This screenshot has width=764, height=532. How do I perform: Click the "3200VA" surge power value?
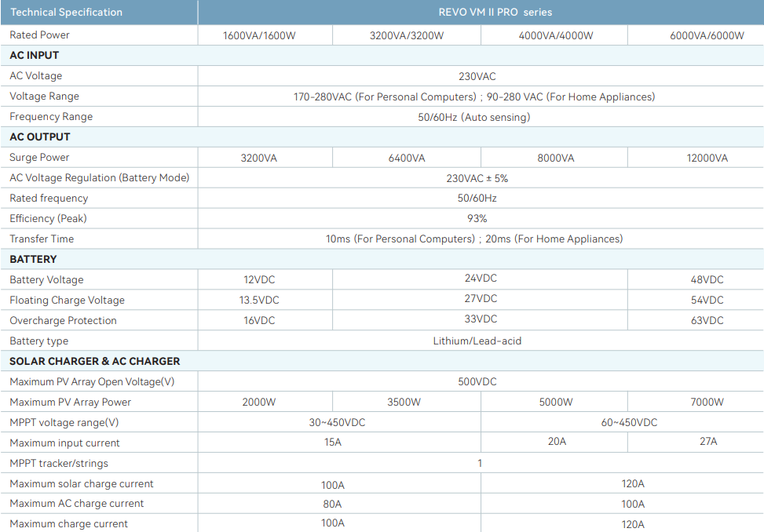click(x=259, y=159)
